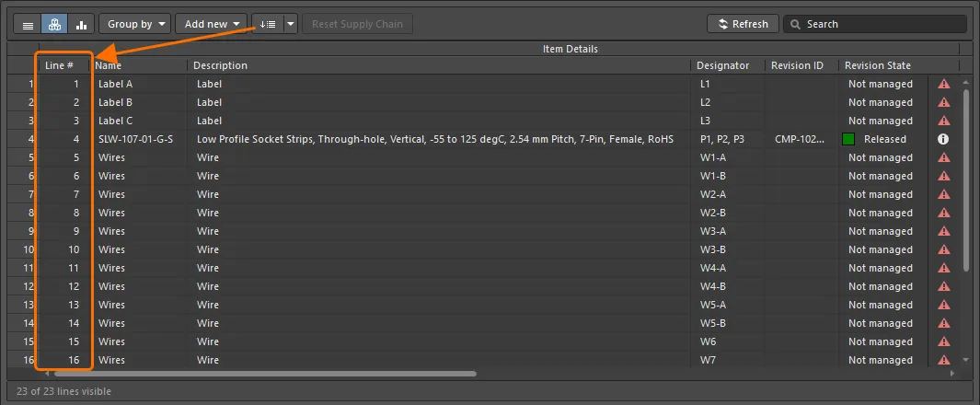Click warning icon for W5-B row
This screenshot has height=405, width=980.
click(944, 324)
